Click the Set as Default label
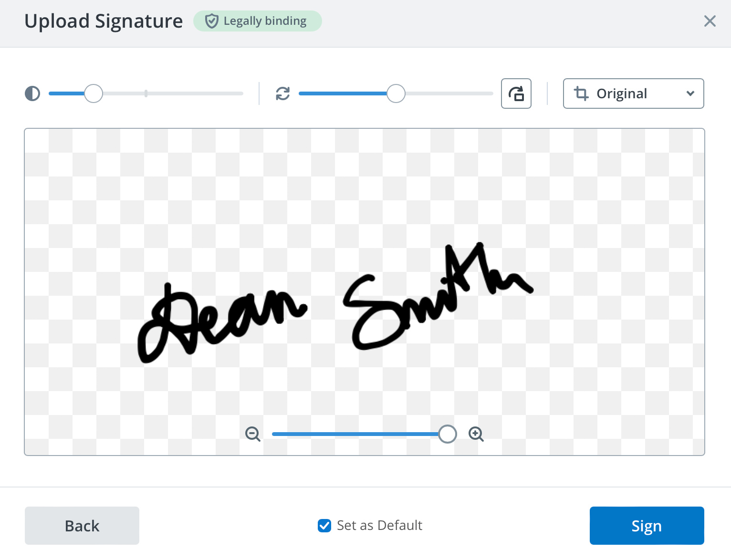This screenshot has height=560, width=731. (379, 525)
